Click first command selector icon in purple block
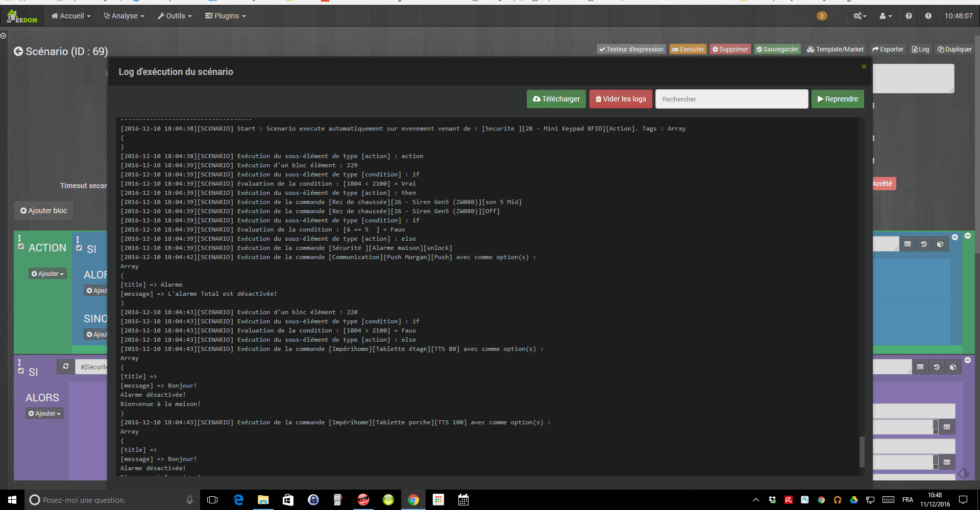The image size is (980, 510). 947,427
